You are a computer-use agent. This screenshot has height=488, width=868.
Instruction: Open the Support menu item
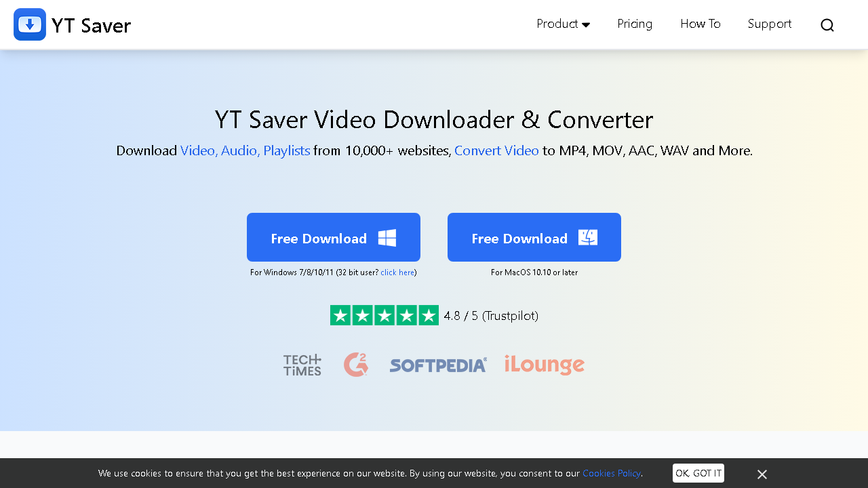[770, 24]
